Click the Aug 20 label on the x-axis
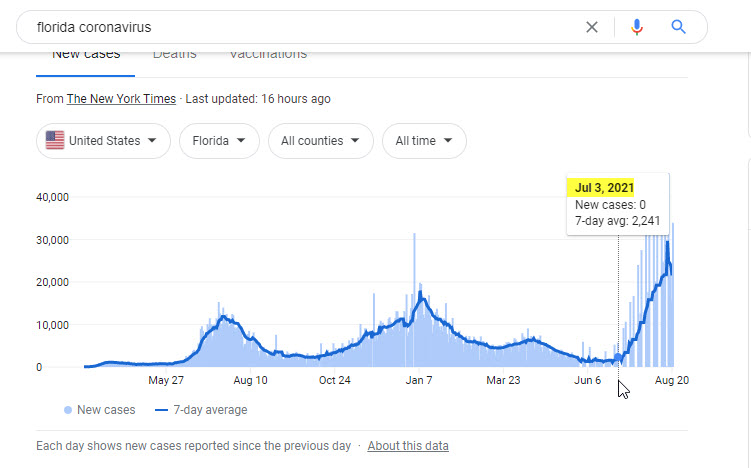751x468 pixels. (672, 380)
